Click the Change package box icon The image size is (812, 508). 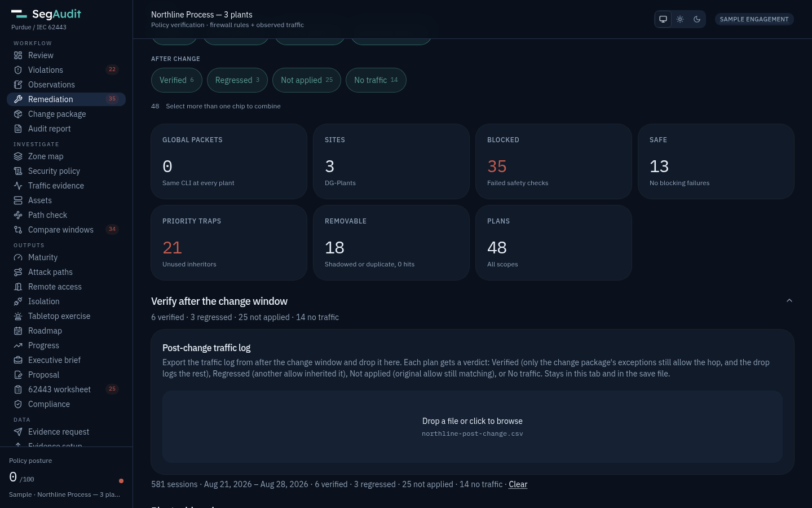pyautogui.click(x=18, y=114)
